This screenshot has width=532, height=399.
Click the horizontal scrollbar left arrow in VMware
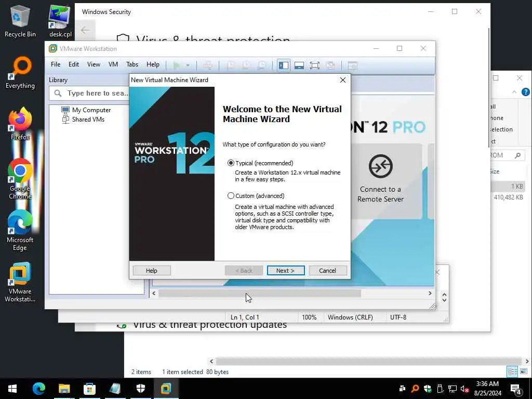(154, 293)
